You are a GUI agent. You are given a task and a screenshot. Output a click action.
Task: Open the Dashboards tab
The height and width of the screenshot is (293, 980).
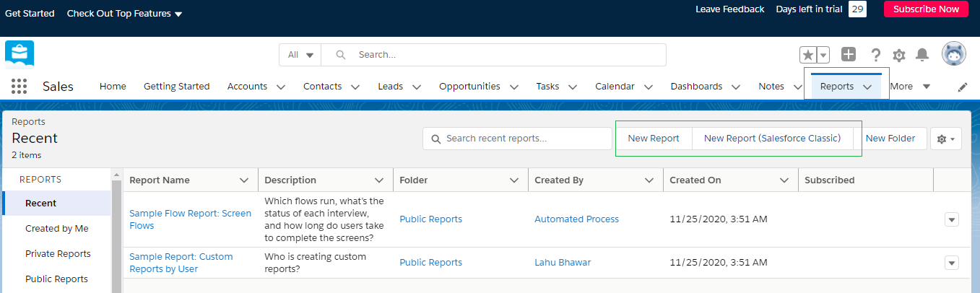tap(696, 86)
